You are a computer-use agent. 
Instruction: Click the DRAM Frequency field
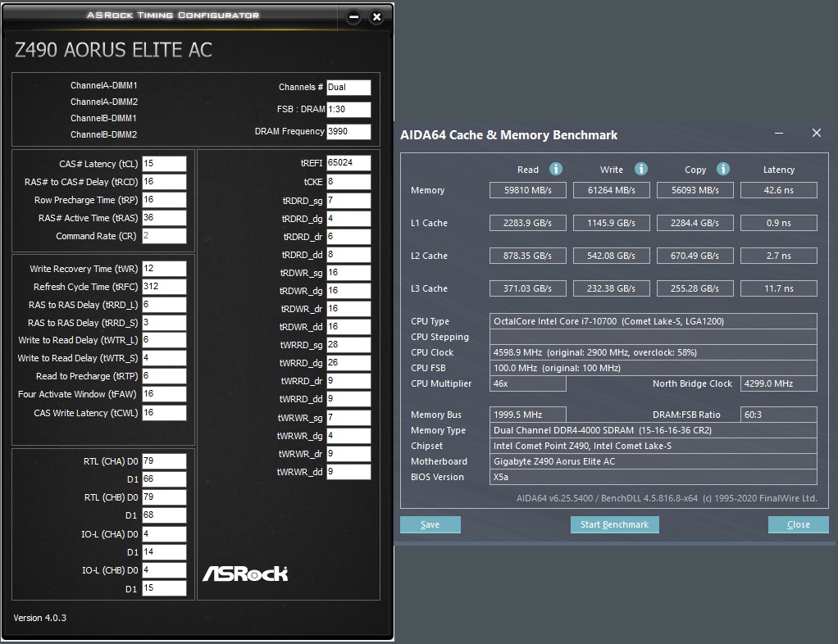pyautogui.click(x=348, y=131)
